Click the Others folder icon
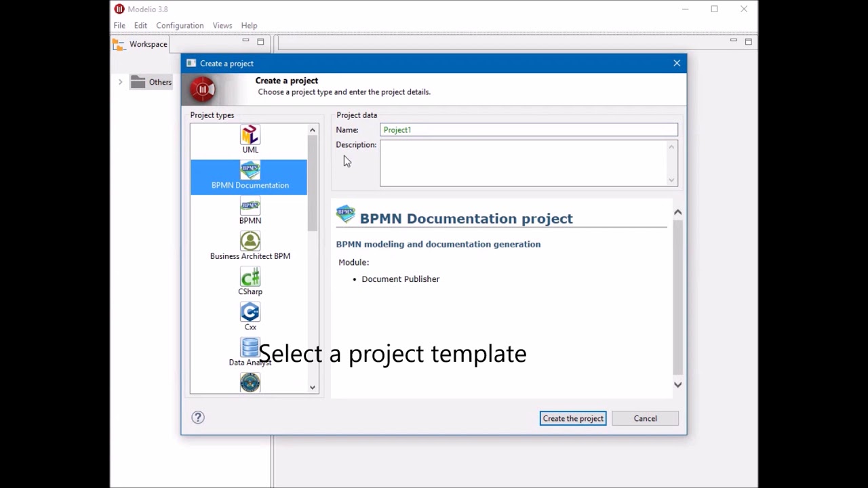This screenshot has height=488, width=868. click(138, 82)
